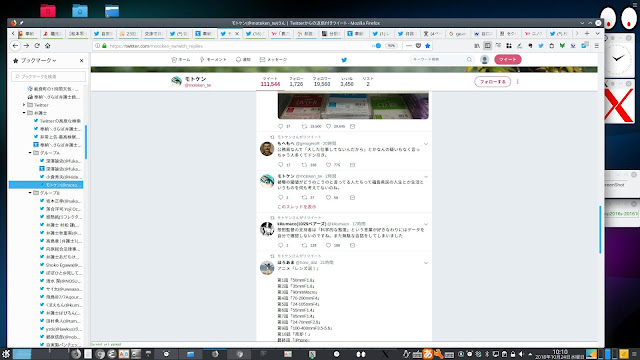
Task: Open more options dots beside Follow button
Action: 518,82
